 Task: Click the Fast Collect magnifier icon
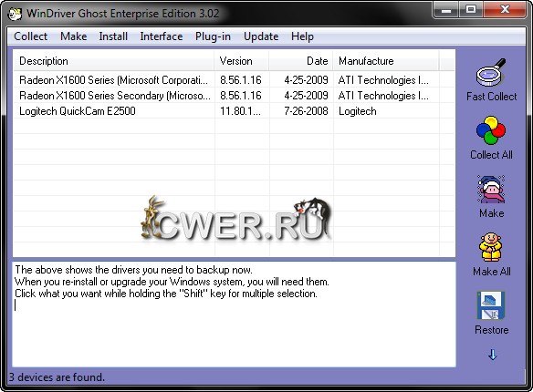[x=491, y=72]
